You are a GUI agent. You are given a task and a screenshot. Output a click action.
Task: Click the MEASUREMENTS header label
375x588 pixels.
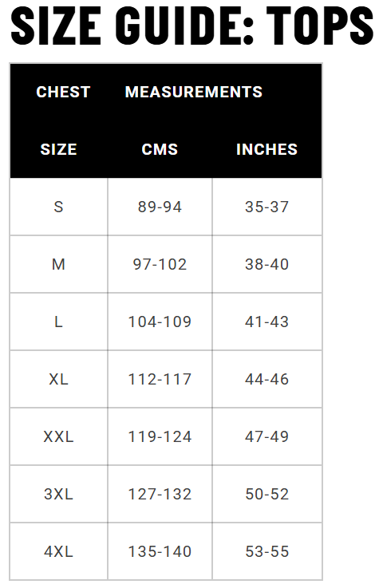pyautogui.click(x=194, y=92)
